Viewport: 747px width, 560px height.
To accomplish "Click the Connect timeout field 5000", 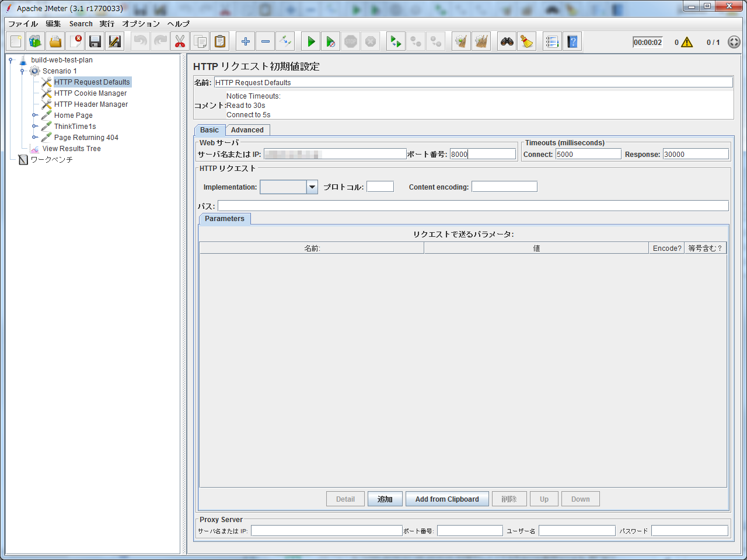I will click(x=588, y=154).
